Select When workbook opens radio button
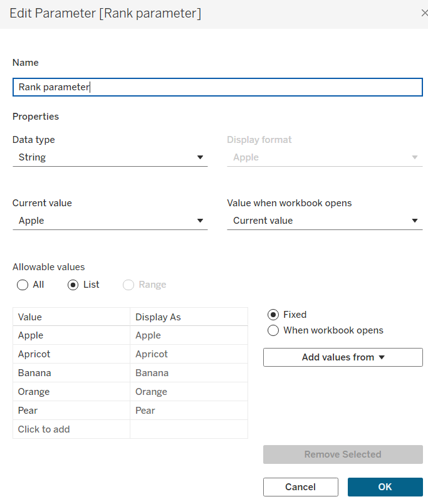Image resolution: width=428 pixels, height=504 pixels. point(273,330)
